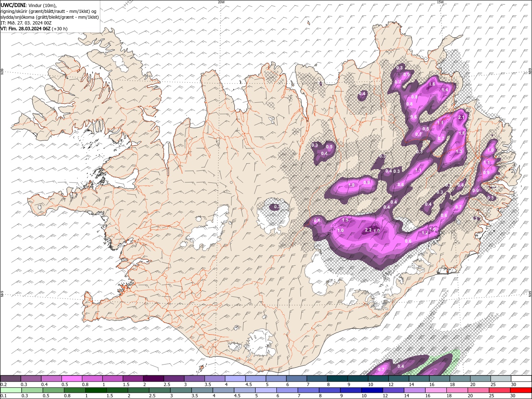532x399 pixels.
Task: Click the 1.2 snowfall value on the map
Action: pos(425,233)
